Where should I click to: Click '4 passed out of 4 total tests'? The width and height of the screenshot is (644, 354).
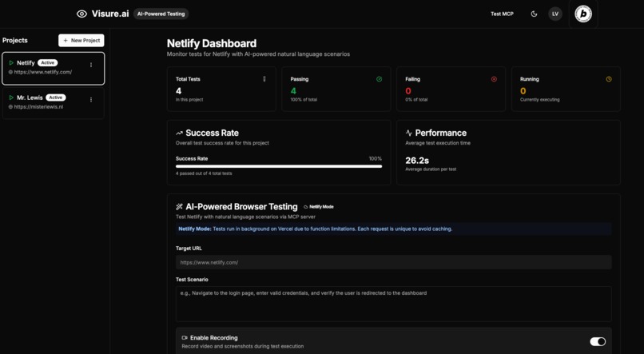[x=204, y=173]
